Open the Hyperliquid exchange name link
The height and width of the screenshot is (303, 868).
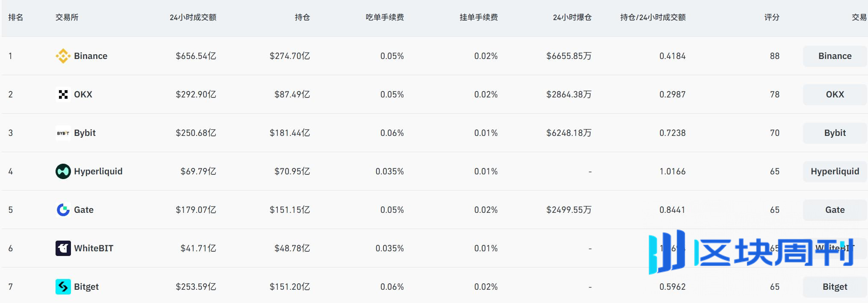(98, 171)
